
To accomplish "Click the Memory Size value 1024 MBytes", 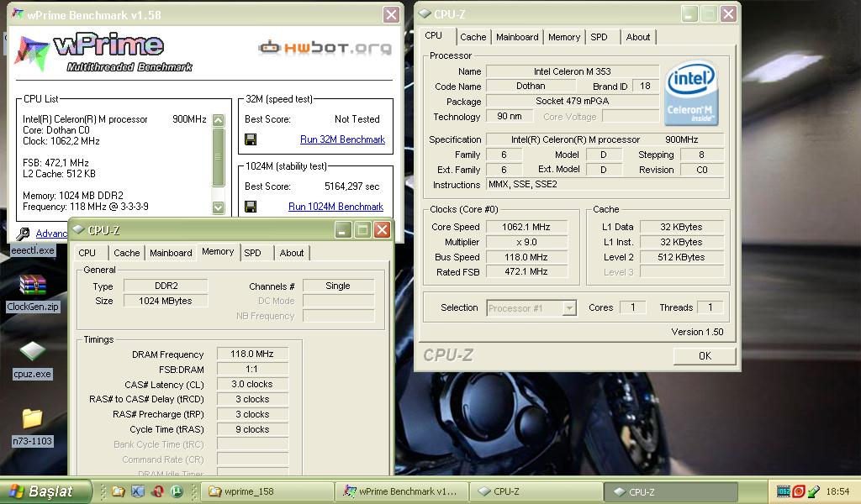I will 166,301.
